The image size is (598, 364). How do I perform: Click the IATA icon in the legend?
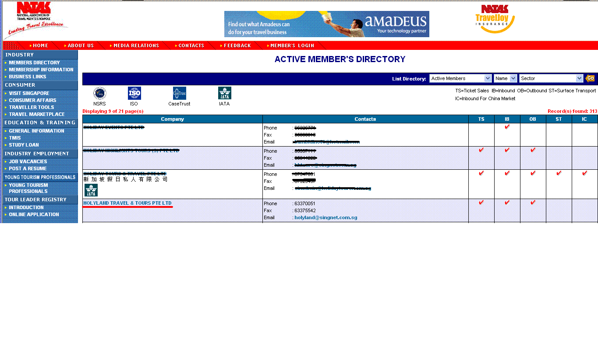click(224, 93)
